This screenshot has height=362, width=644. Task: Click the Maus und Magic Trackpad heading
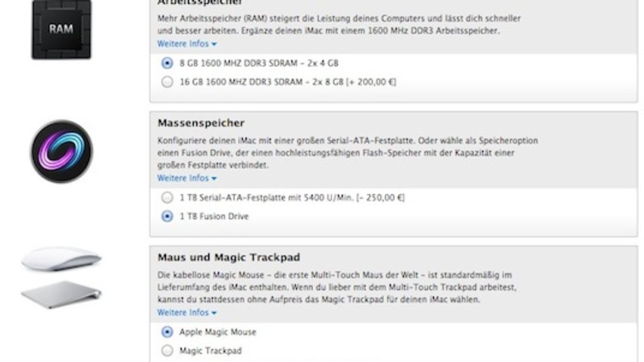coord(229,257)
